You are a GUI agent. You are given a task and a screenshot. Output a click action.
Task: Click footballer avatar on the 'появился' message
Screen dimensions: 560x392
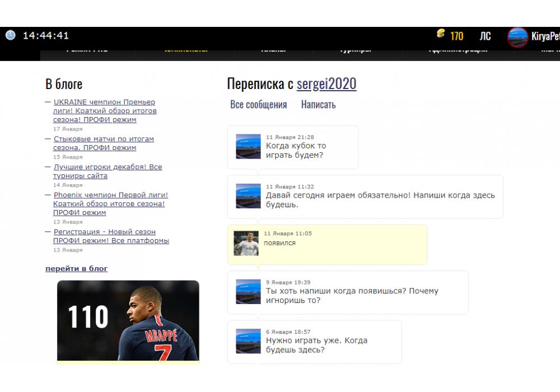(246, 243)
